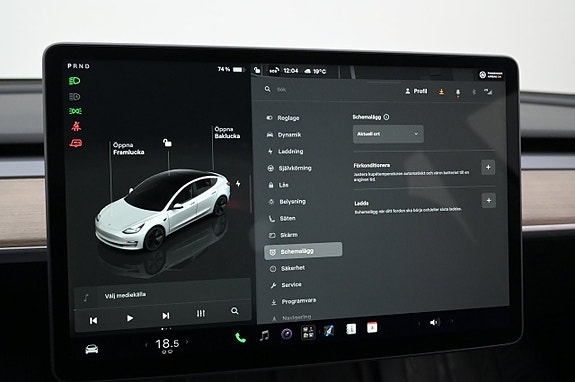Raise cabin temperature with right arrow

coord(187,342)
